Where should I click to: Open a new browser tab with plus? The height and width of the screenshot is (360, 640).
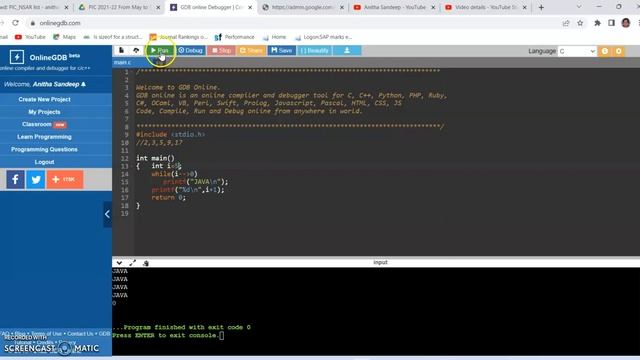541,7
